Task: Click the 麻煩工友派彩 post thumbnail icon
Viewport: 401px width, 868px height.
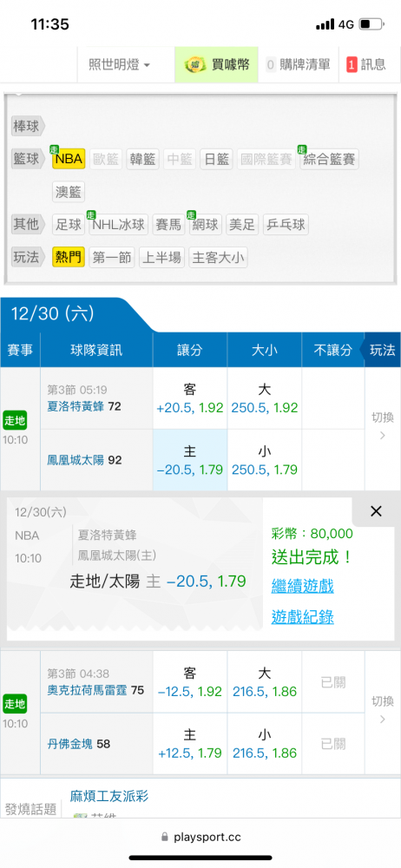Action: click(x=81, y=815)
